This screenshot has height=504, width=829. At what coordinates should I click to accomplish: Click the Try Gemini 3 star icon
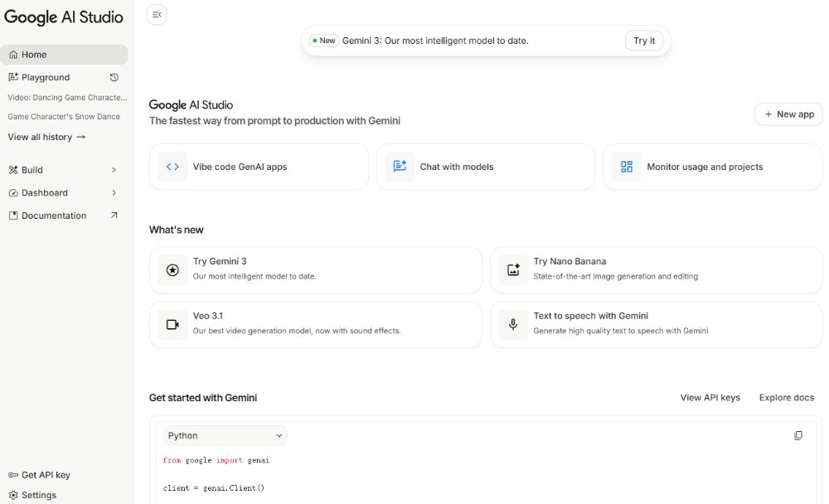point(172,269)
